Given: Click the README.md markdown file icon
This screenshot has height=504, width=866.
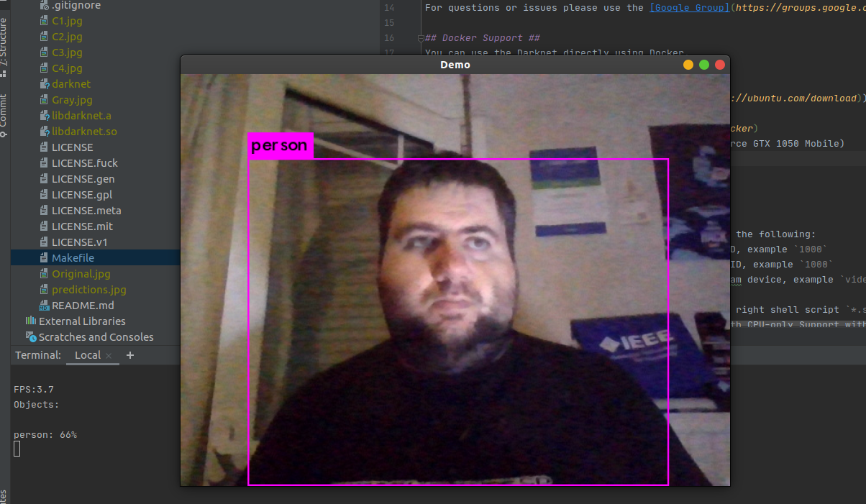Looking at the screenshot, I should pyautogui.click(x=44, y=305).
